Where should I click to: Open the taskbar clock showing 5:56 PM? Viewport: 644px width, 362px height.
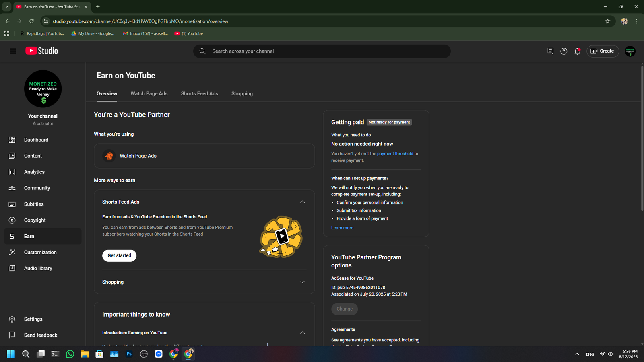click(x=628, y=354)
